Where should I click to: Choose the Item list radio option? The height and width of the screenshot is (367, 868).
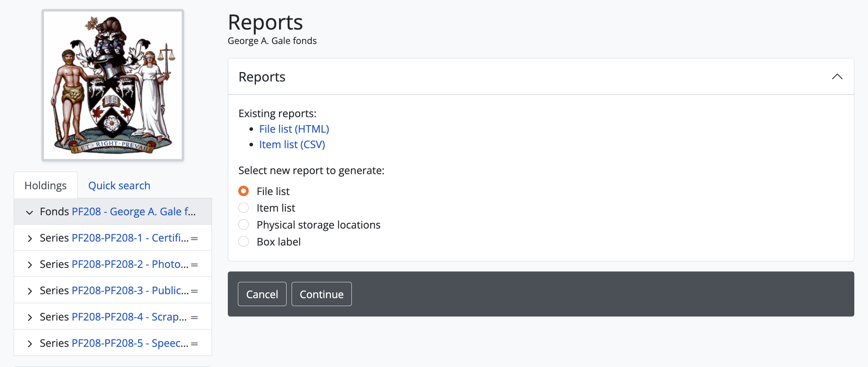point(244,208)
